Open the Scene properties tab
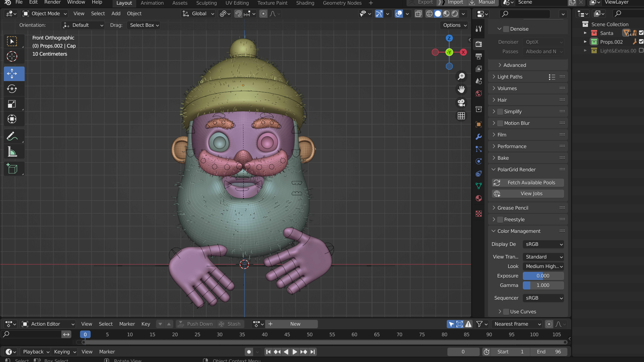 click(479, 81)
